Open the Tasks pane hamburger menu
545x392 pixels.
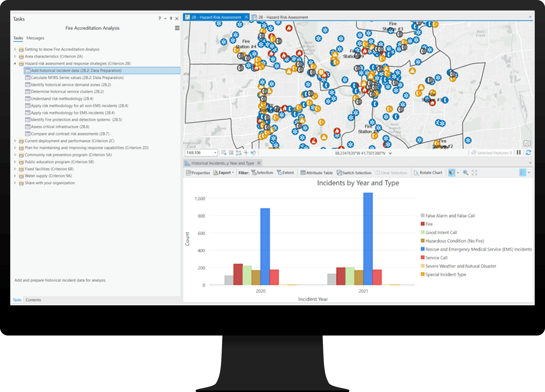point(177,28)
